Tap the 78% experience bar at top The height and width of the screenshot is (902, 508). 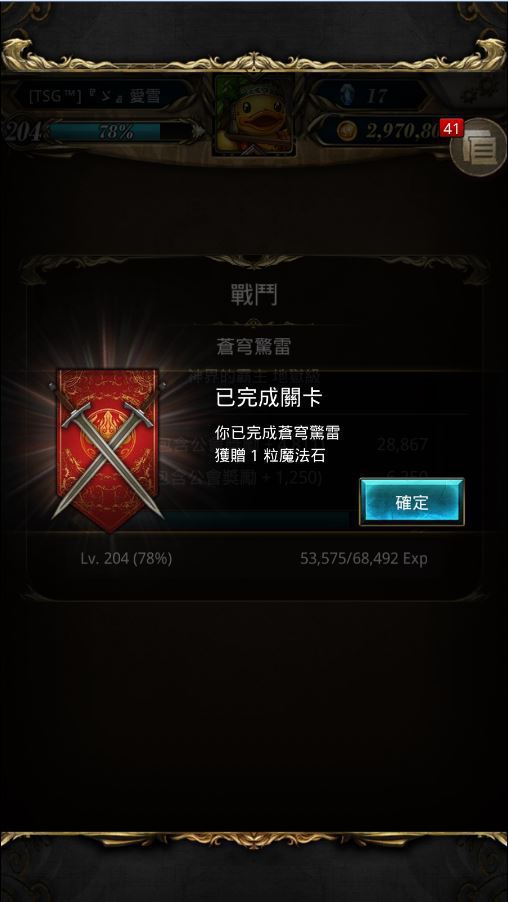tap(116, 132)
